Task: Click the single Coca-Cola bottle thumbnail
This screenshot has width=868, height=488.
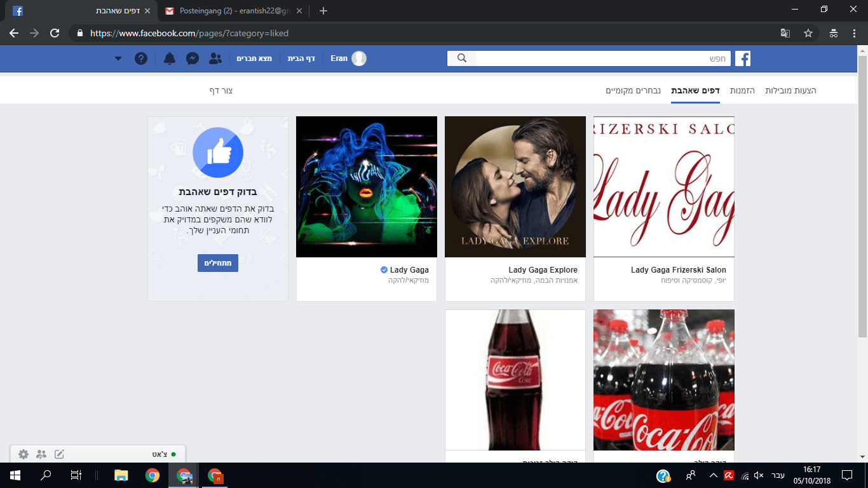Action: 515,380
